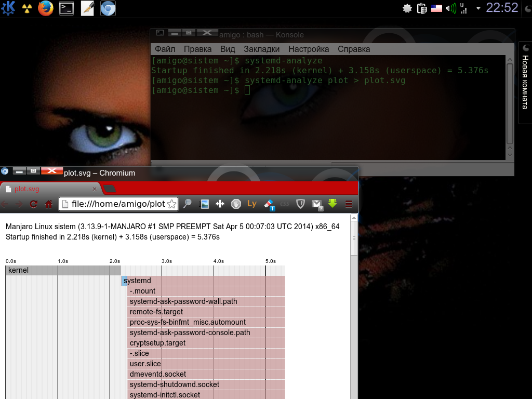
Task: Click the Chromium address bar
Action: click(x=118, y=204)
